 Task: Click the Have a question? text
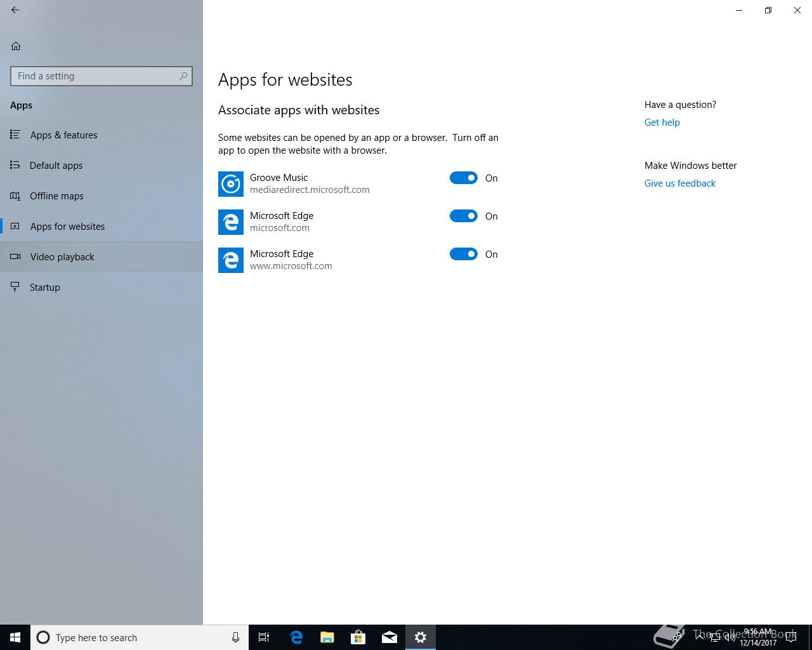coord(680,105)
